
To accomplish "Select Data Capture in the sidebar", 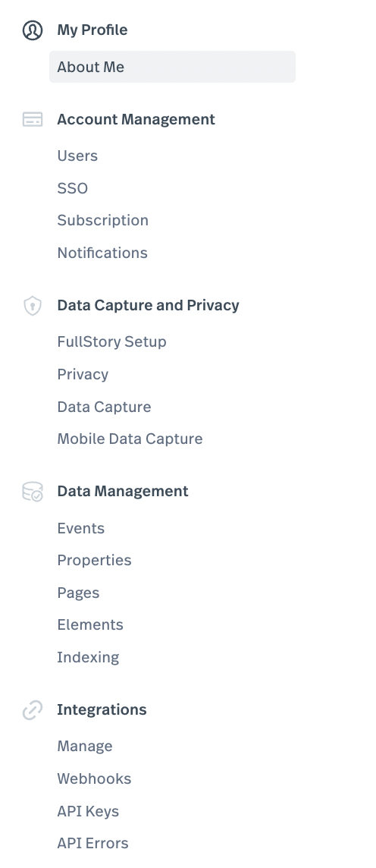I will tap(104, 407).
